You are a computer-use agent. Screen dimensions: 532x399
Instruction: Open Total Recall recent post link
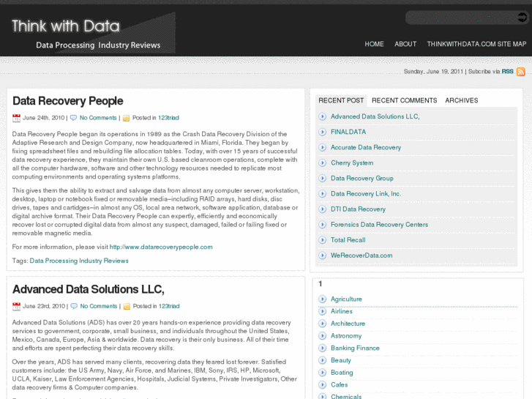pos(348,240)
